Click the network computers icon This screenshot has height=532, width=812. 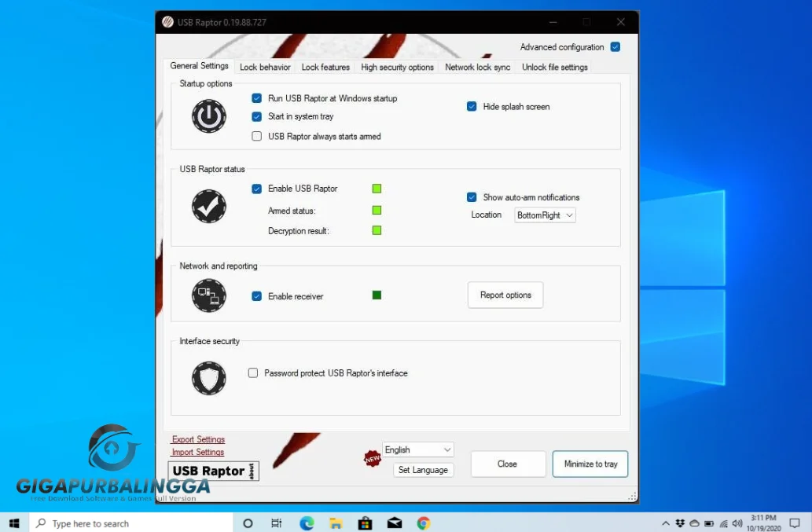point(208,295)
